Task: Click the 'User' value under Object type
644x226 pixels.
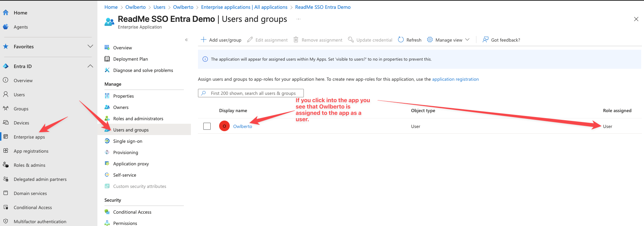Action: (416, 126)
